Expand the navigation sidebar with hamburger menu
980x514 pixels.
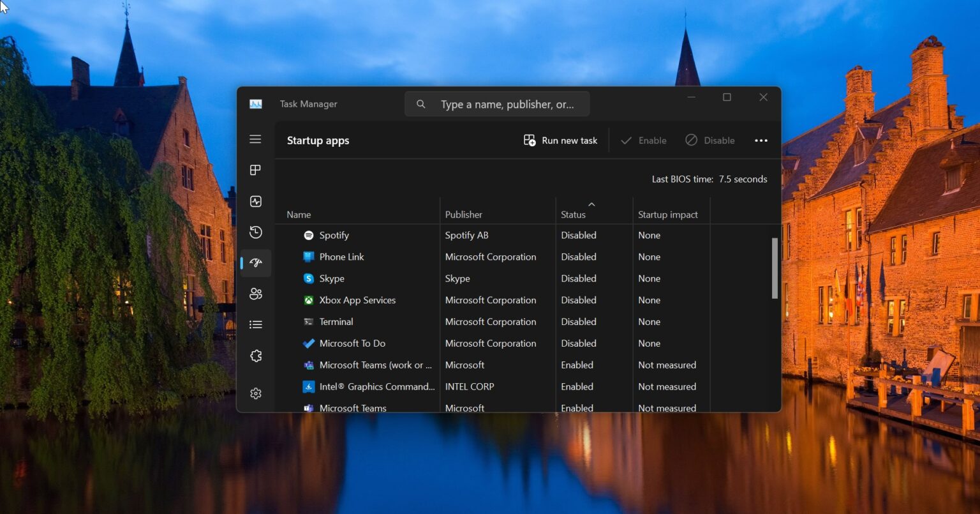[x=255, y=139]
